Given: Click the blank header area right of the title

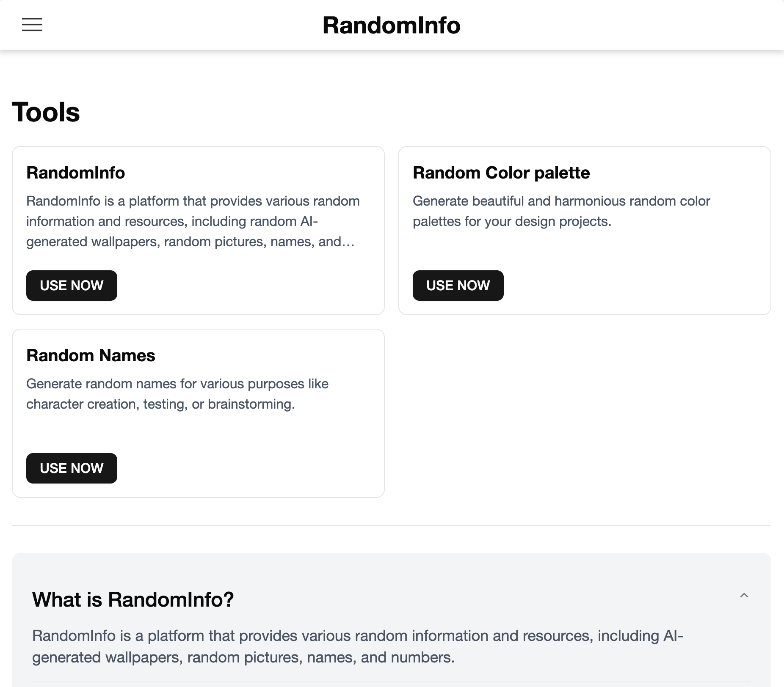Looking at the screenshot, I should (x=614, y=25).
